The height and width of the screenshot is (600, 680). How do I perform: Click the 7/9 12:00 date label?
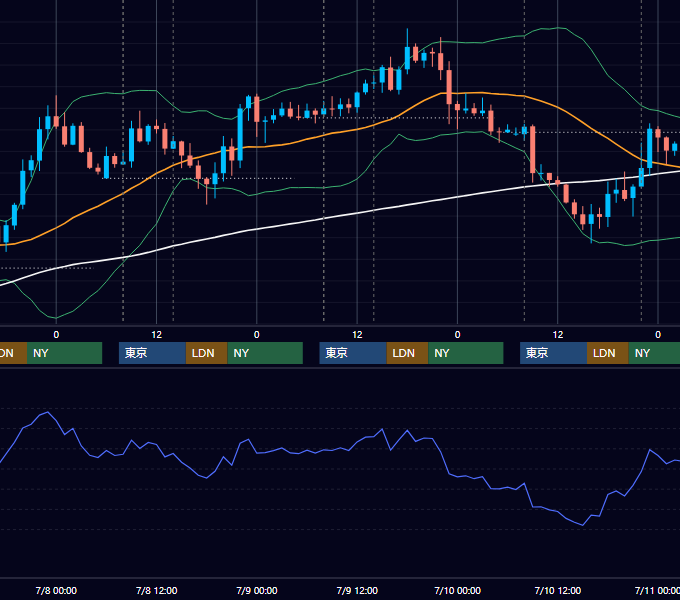pyautogui.click(x=357, y=590)
